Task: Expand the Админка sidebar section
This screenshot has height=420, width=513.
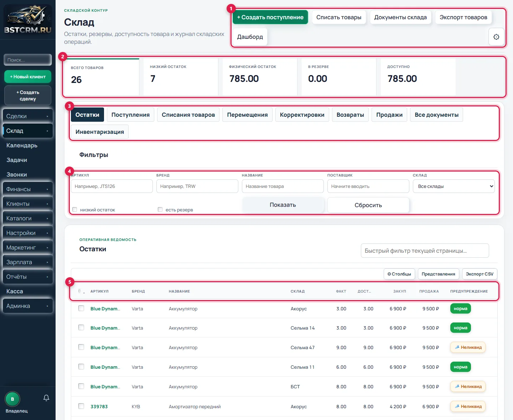Action: click(x=27, y=306)
